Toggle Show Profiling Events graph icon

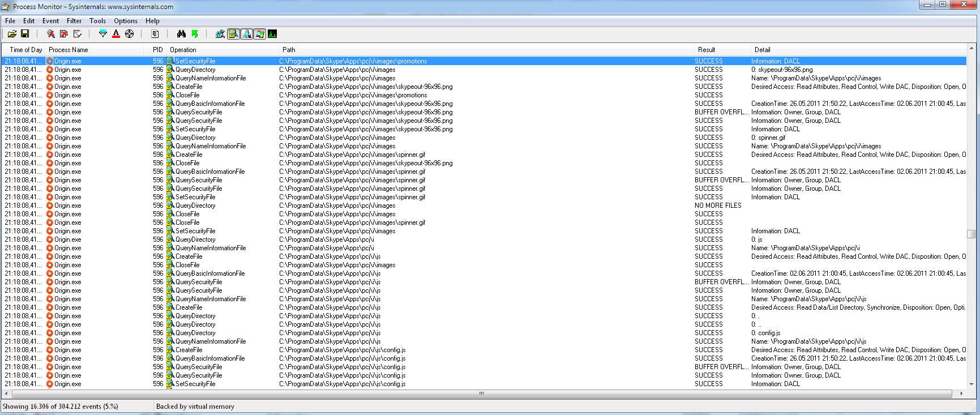(272, 34)
